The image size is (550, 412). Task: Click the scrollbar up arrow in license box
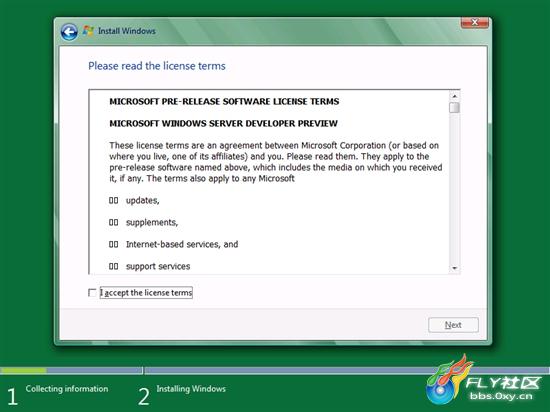point(455,96)
